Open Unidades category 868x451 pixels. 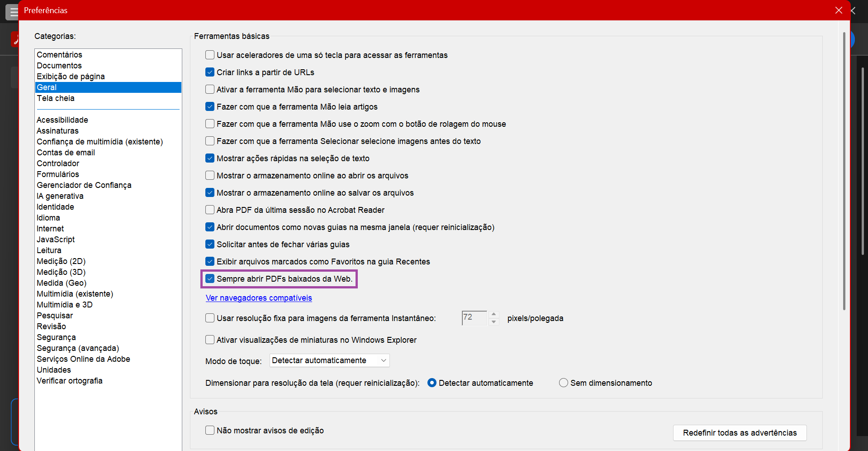click(108, 370)
